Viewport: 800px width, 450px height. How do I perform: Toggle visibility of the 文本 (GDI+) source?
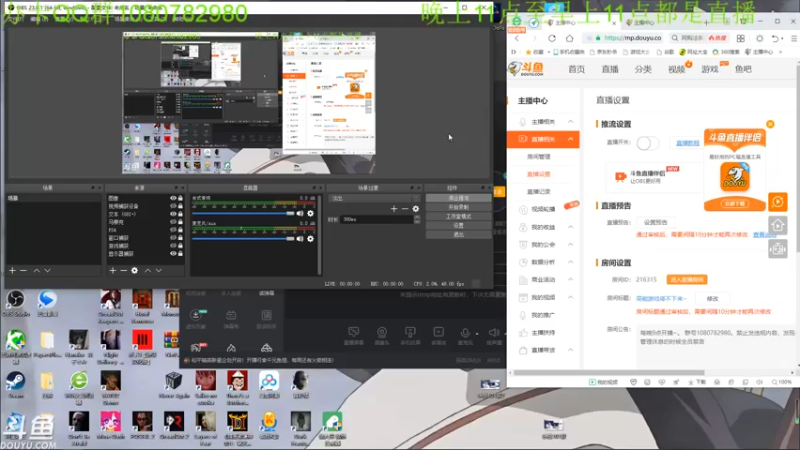click(173, 214)
